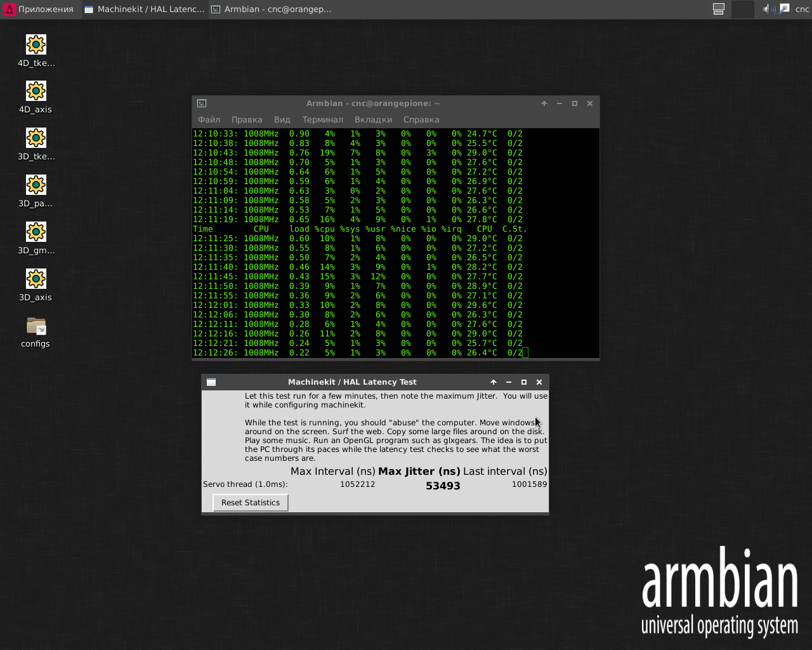Screen dimensions: 812x650
Task: Click the Armbian terminal window title text
Action: pyautogui.click(x=373, y=103)
